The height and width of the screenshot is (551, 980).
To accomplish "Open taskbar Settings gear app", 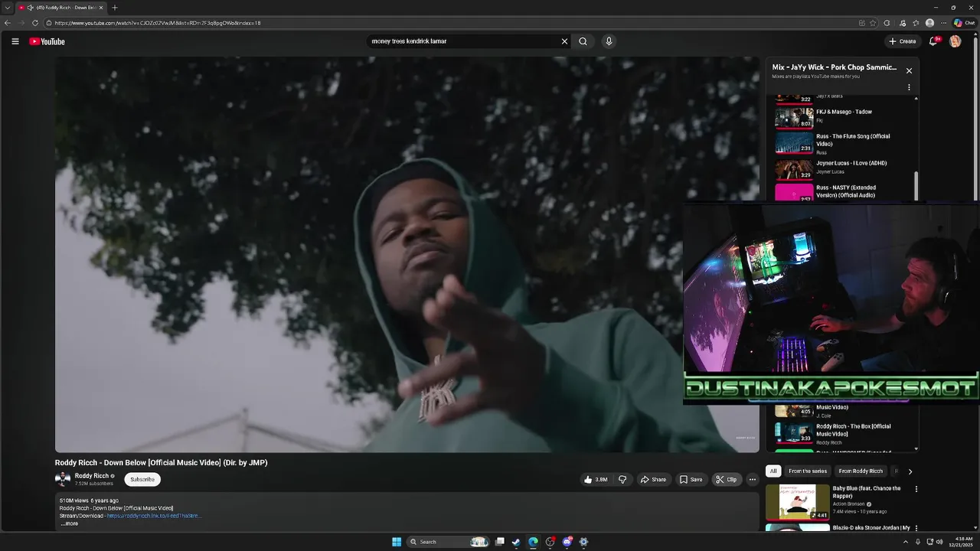I will [583, 542].
